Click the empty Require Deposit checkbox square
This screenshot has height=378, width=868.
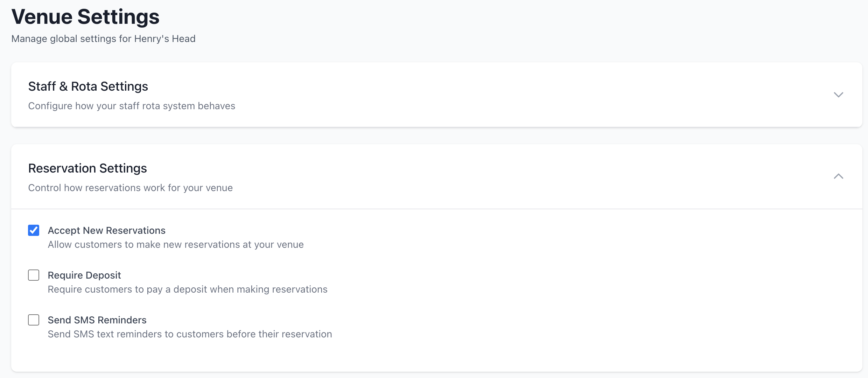(33, 275)
